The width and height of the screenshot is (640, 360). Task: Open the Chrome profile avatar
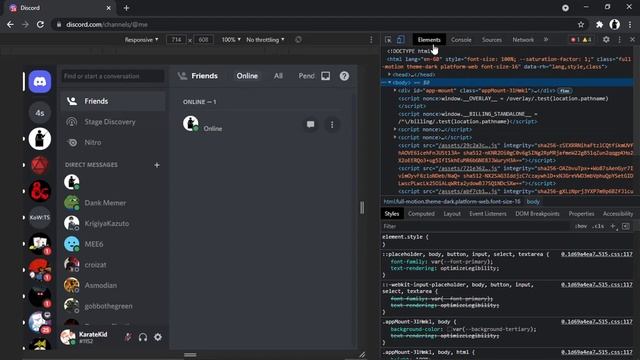pos(614,24)
